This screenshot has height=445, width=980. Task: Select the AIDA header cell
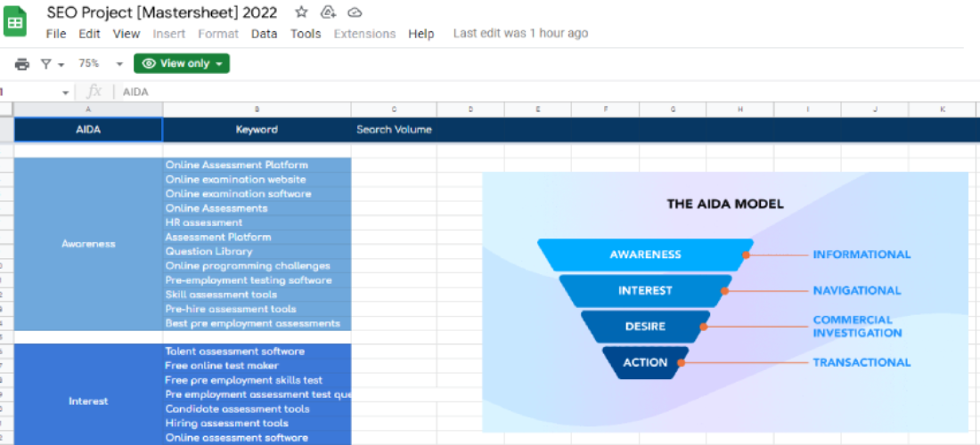(88, 130)
